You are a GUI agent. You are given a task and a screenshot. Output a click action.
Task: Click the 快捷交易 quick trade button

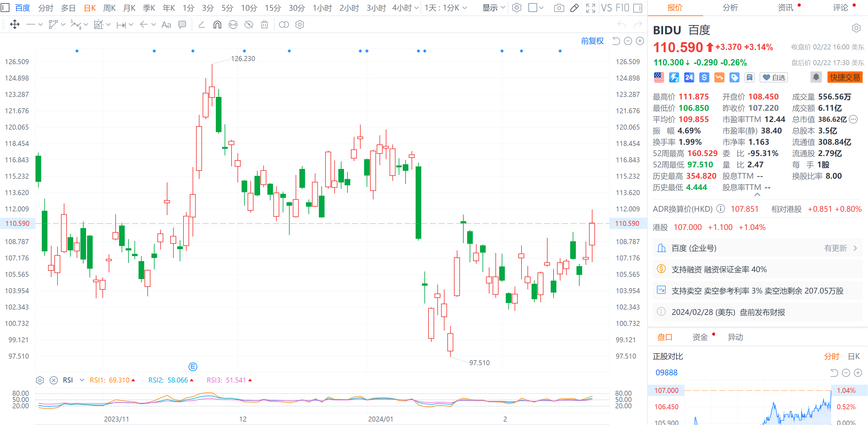pyautogui.click(x=844, y=77)
